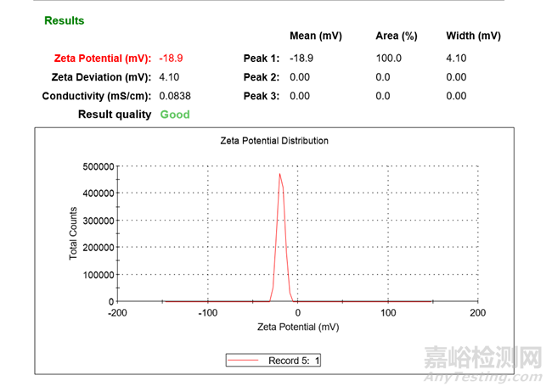The width and height of the screenshot is (552, 392).
Task: Select the Peak 3 row label
Action: (x=261, y=96)
